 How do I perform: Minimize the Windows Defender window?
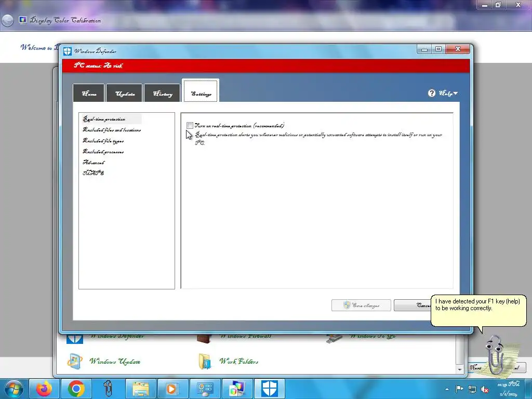coord(424,49)
